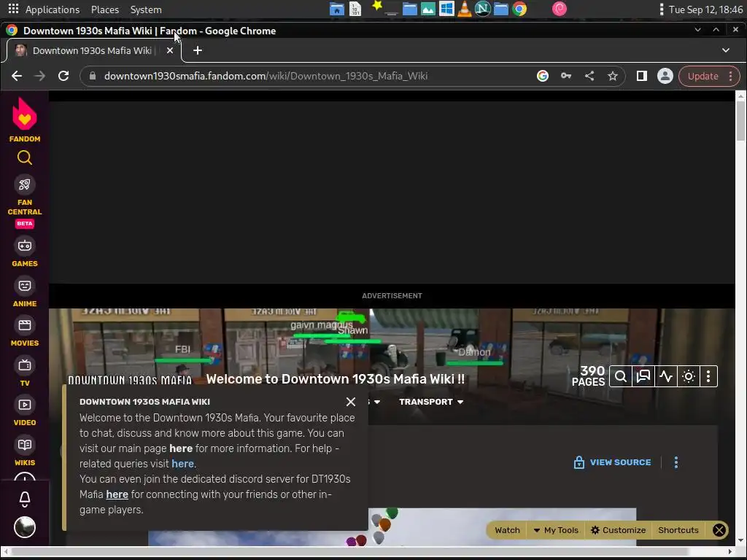747x560 pixels.
Task: Open the underlined discord server 'here' link
Action: pyautogui.click(x=117, y=494)
